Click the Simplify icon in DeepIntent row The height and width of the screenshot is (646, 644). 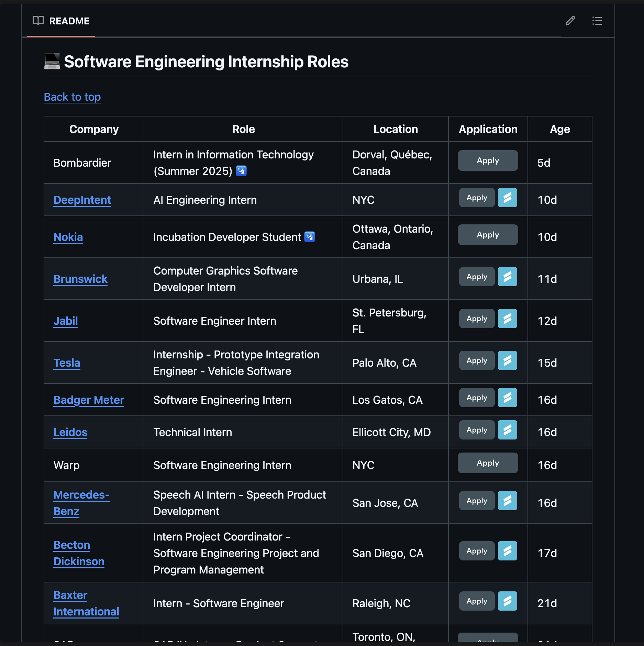508,198
